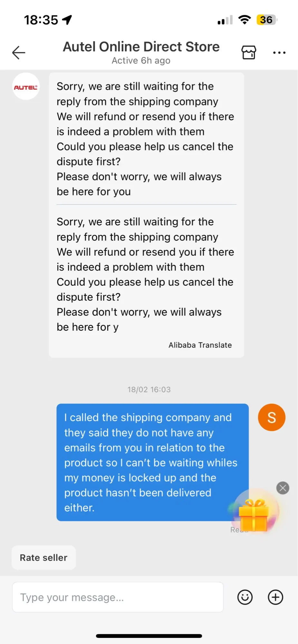The image size is (298, 644).
Task: Open the store shop icon
Action: tap(249, 52)
